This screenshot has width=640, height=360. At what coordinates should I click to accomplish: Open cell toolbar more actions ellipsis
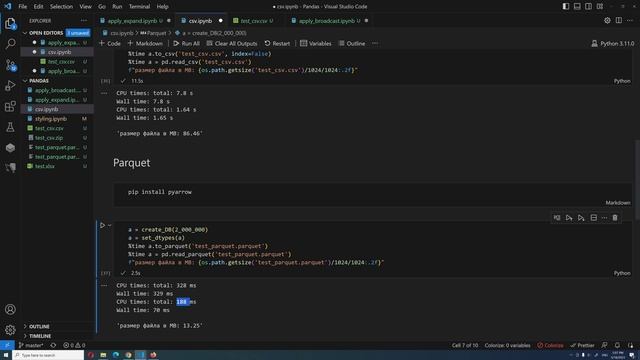coord(604,218)
